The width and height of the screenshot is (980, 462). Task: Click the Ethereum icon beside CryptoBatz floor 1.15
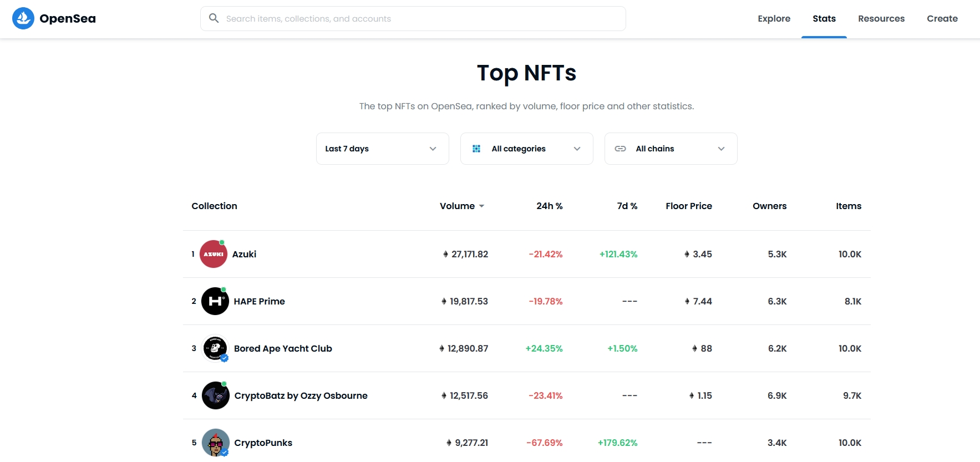point(692,395)
